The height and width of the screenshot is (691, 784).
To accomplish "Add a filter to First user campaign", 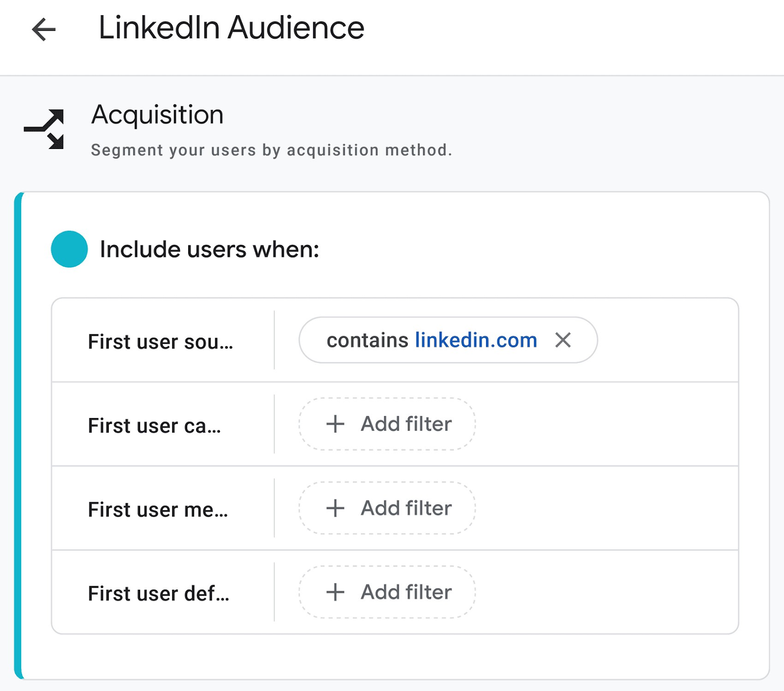I will (x=387, y=424).
